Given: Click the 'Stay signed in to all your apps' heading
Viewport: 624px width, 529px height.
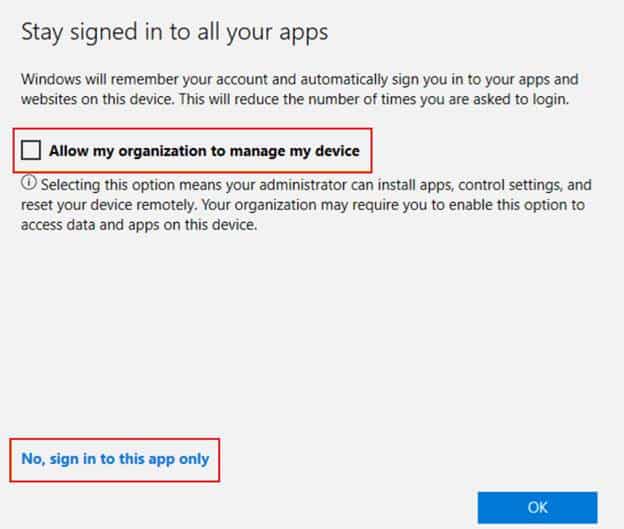Looking at the screenshot, I should [x=175, y=33].
